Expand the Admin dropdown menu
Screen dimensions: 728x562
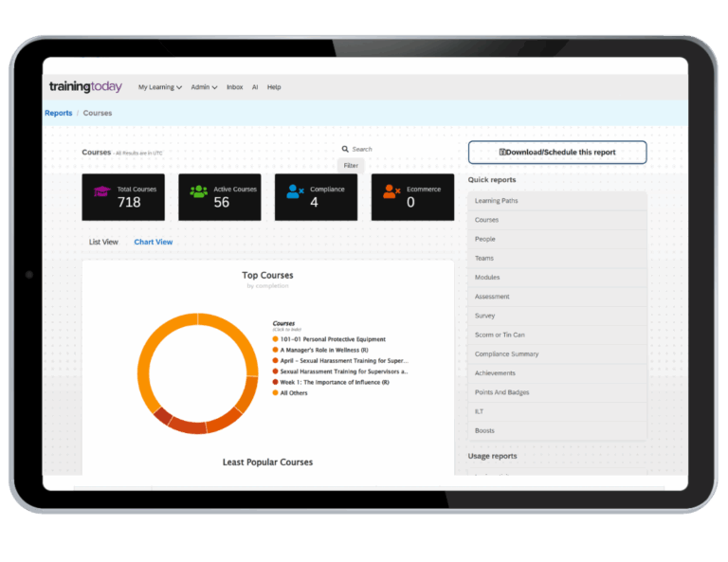pos(204,87)
